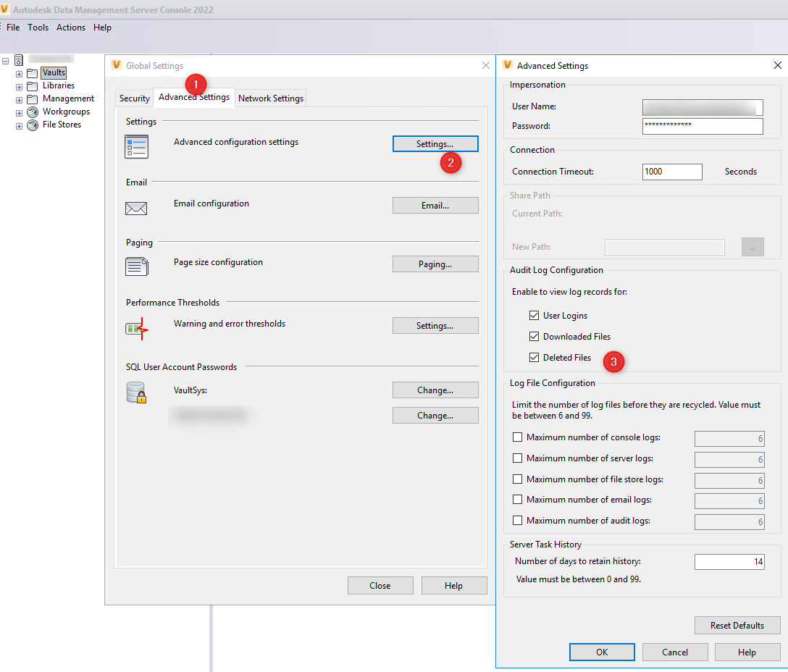Click the VaultSys database lock icon
Viewport: 788px width, 672px height.
point(136,392)
